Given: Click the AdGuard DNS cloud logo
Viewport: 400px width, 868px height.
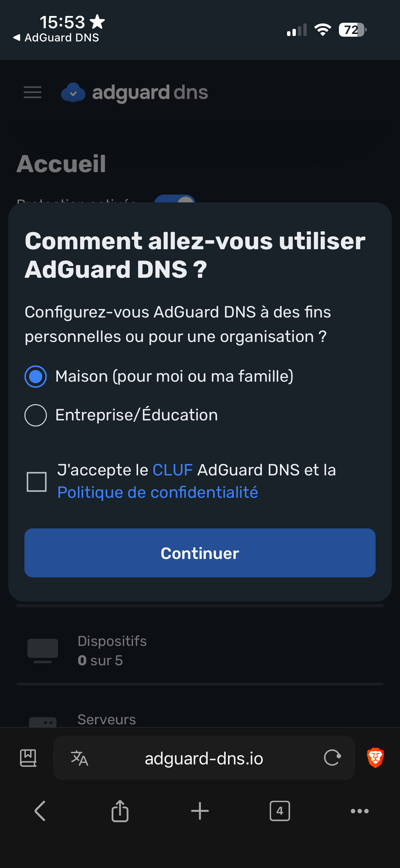Looking at the screenshot, I should [x=73, y=92].
